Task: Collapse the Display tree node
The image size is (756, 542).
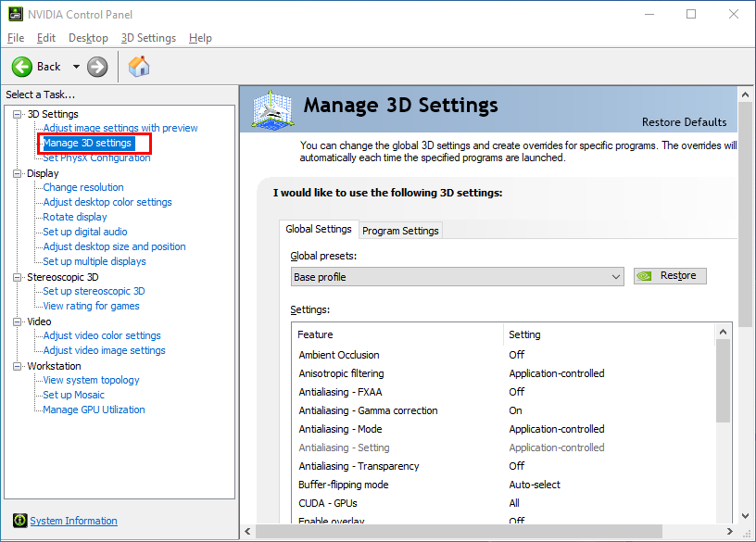Action: [18, 173]
